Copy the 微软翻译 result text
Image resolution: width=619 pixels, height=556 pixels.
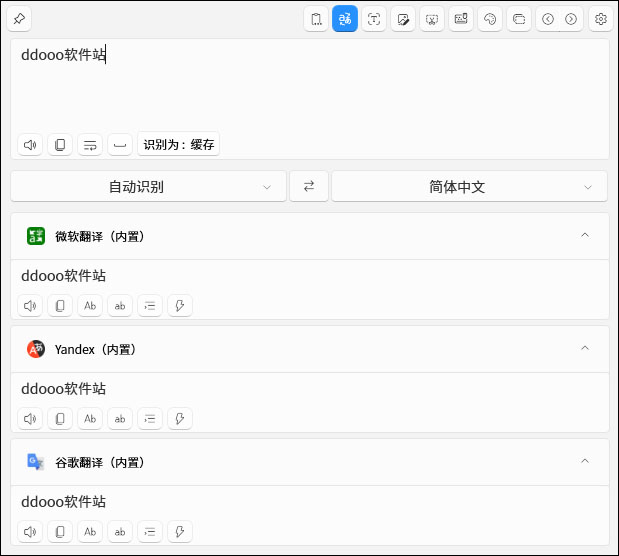tap(60, 306)
